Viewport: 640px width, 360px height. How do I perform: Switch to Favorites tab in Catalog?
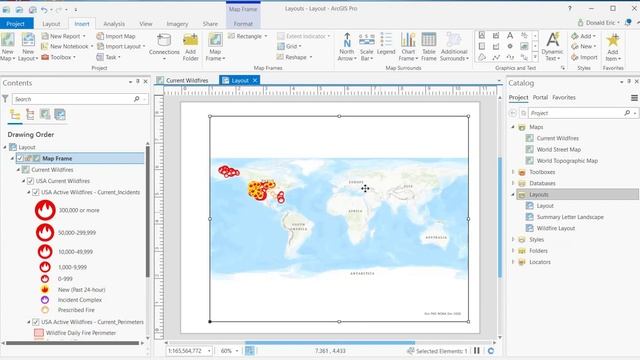pos(564,98)
